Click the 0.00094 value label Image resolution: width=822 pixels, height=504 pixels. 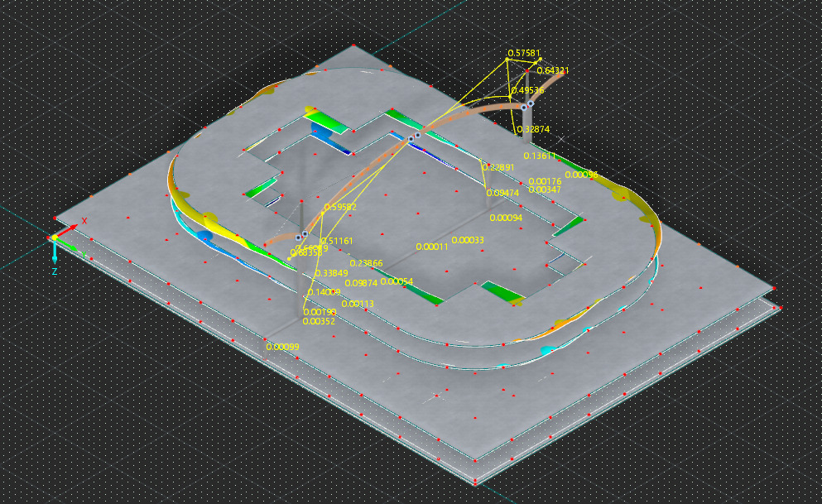[x=506, y=218]
